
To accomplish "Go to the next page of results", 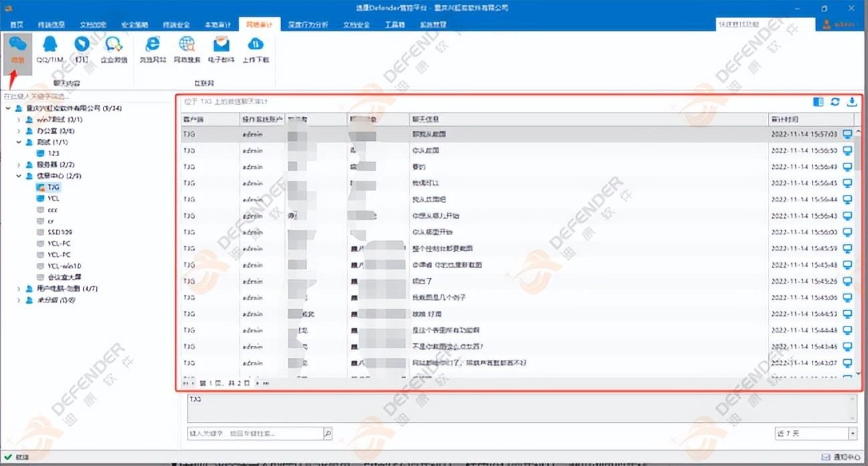I will pos(257,384).
